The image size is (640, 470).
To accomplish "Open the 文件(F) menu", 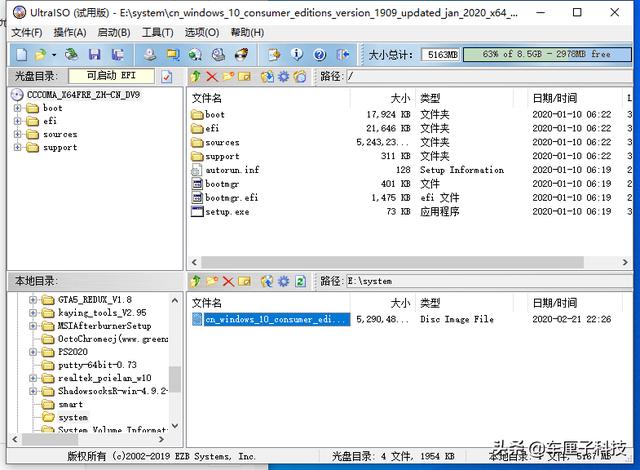I will pos(27,32).
